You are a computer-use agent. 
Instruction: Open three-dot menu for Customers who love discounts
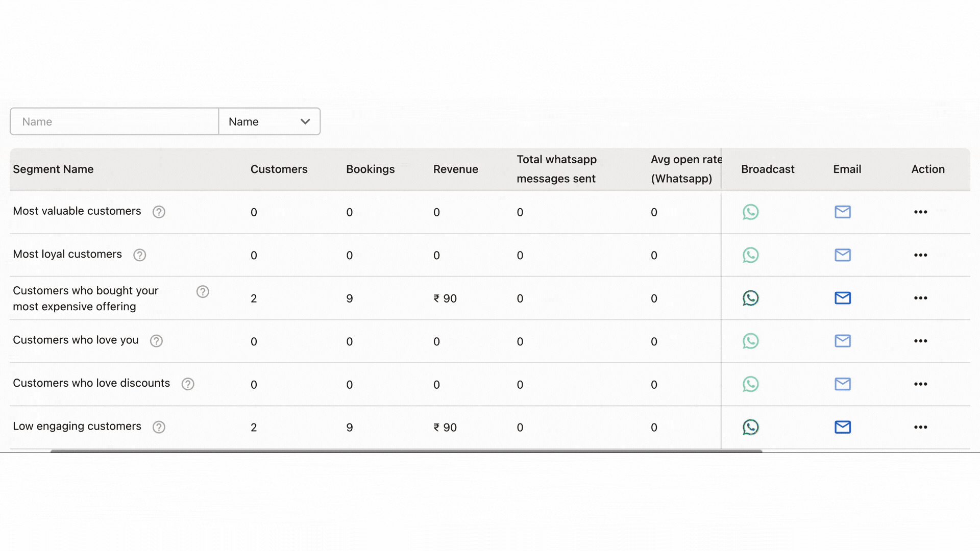920,384
